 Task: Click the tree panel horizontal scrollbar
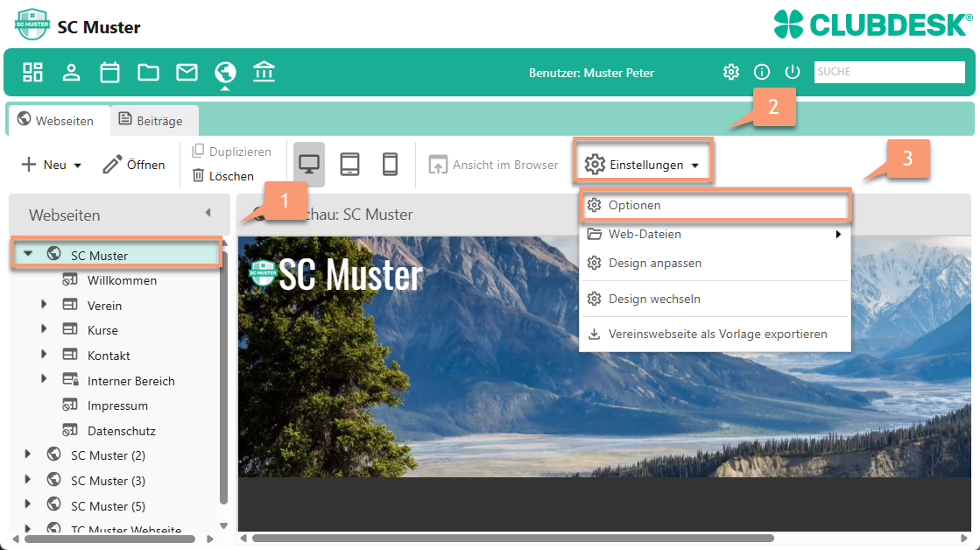pyautogui.click(x=110, y=539)
